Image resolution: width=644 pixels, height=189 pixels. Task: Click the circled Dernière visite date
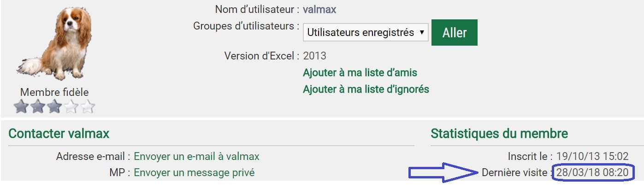[592, 173]
